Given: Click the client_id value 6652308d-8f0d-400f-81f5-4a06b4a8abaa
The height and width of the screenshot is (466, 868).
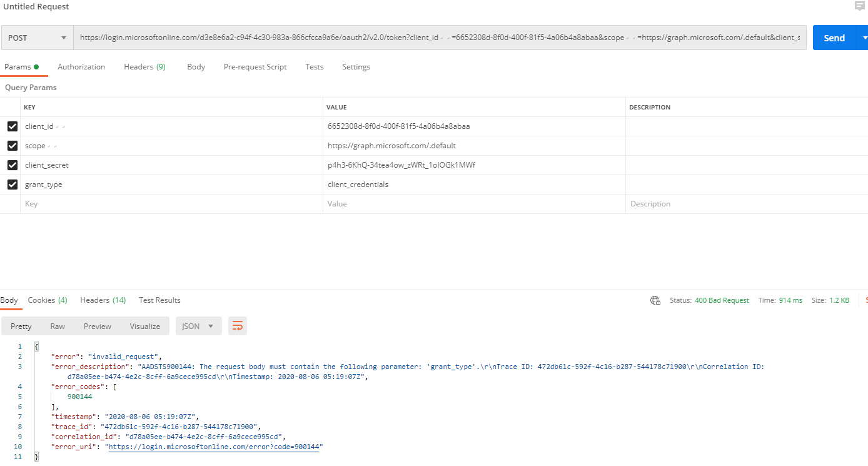Looking at the screenshot, I should click(x=398, y=126).
